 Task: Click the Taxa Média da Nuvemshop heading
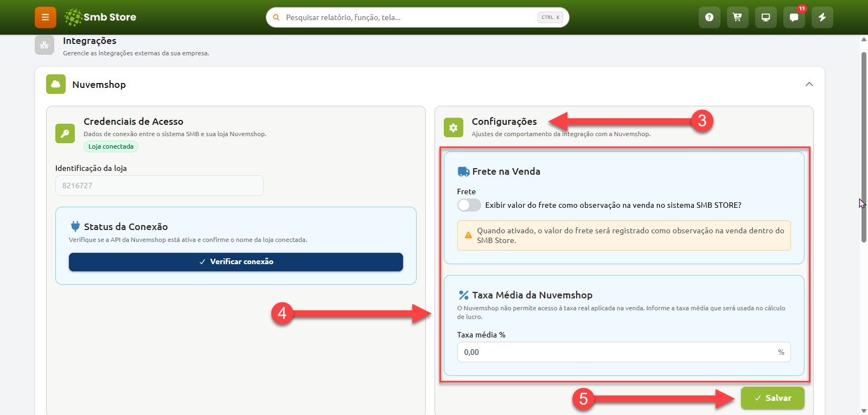(x=532, y=295)
